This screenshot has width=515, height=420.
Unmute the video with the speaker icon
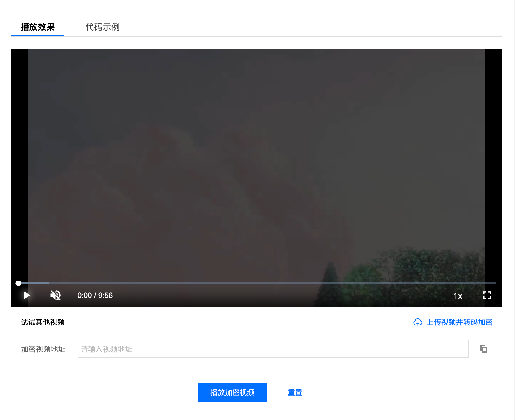tap(55, 295)
